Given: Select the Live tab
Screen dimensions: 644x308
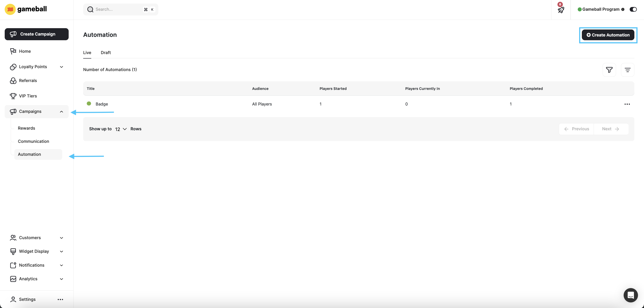Looking at the screenshot, I should [x=87, y=53].
